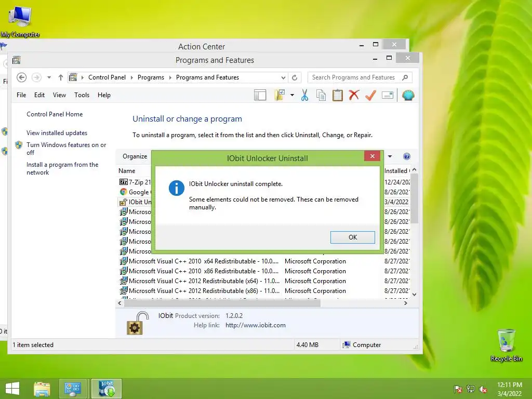Click Programs and Features breadcrumb

207,77
